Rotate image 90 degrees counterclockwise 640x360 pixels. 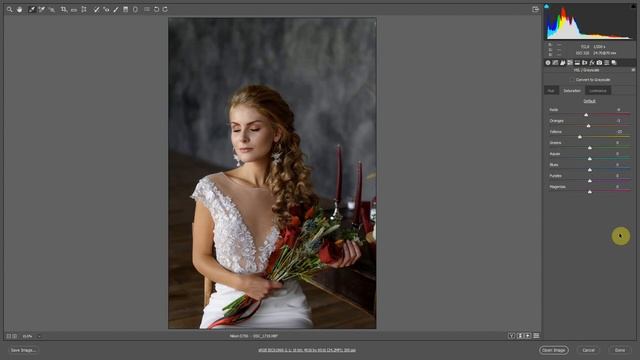156,9
